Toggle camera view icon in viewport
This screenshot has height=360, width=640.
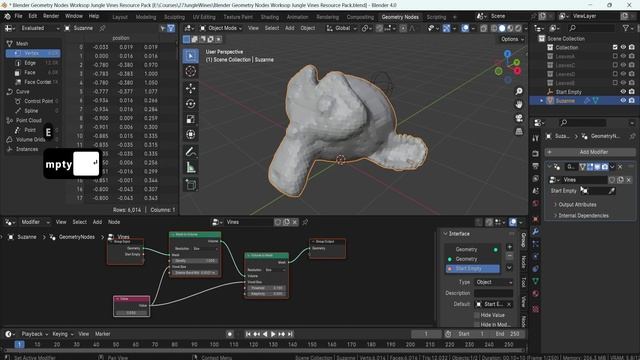[x=519, y=118]
